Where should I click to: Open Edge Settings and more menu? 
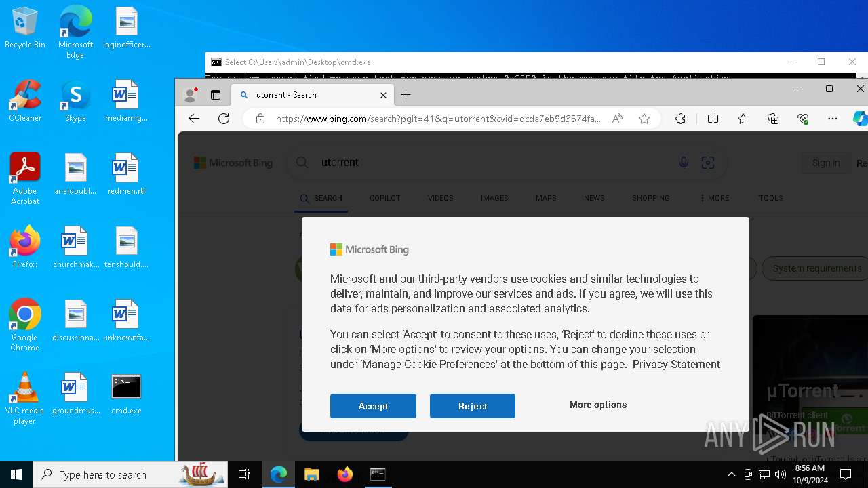(833, 119)
